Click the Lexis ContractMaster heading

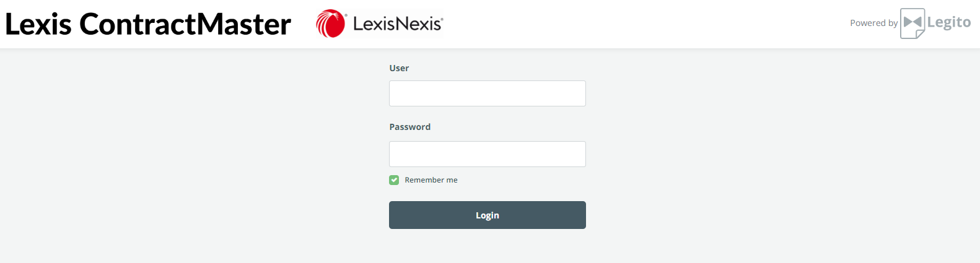148,24
